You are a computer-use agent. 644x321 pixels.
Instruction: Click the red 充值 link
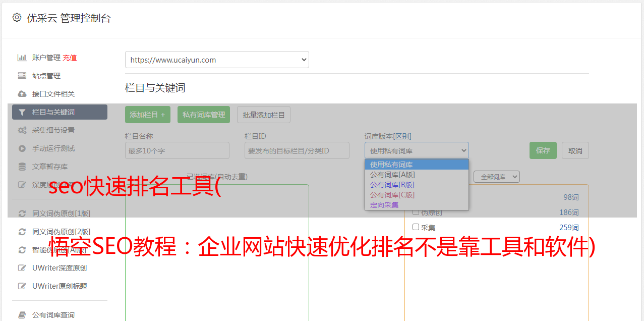pos(70,58)
